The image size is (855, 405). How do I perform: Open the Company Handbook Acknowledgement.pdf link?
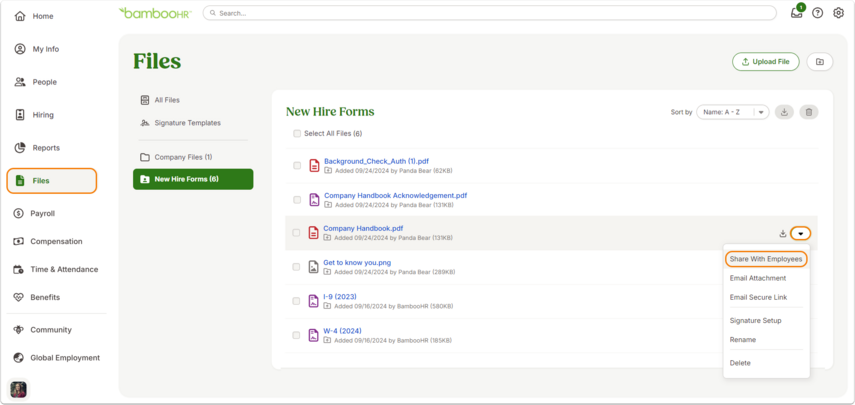coord(395,195)
